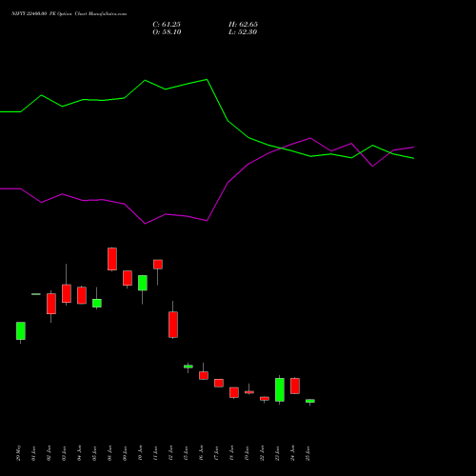Select the 01 Jun date label
This screenshot has height=476, width=476.
pyautogui.click(x=33, y=453)
